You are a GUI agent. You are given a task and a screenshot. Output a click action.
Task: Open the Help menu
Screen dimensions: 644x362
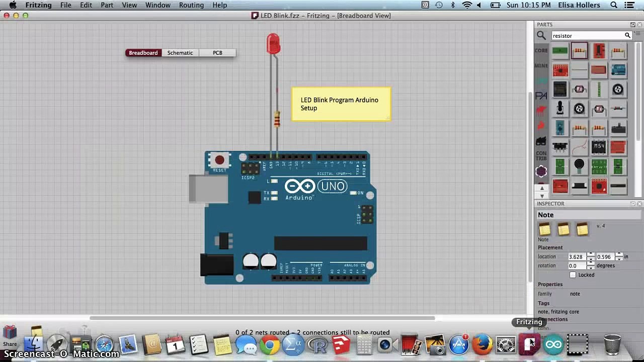[x=219, y=5]
